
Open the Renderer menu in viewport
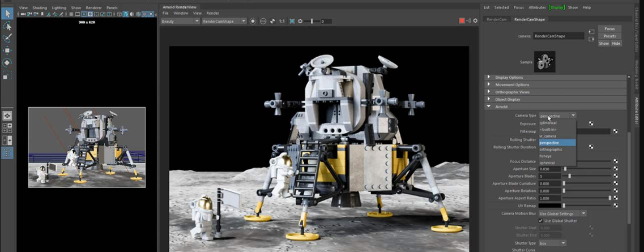pos(93,8)
